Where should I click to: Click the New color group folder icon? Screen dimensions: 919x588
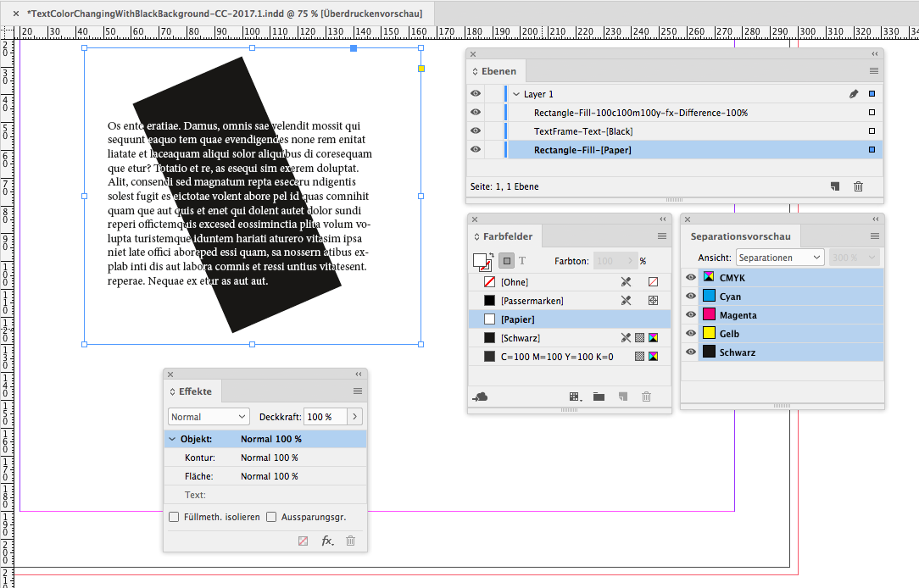(598, 396)
